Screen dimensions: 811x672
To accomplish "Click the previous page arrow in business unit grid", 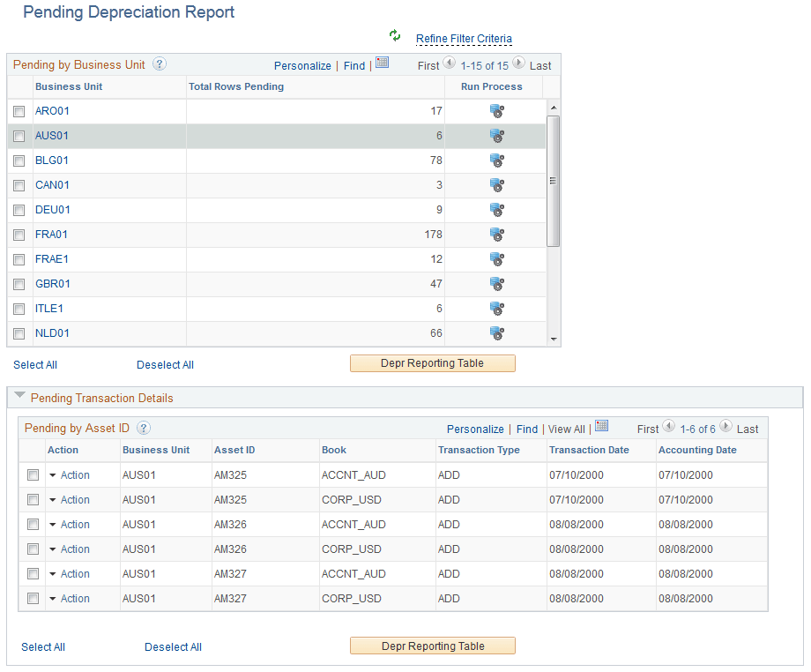I will click(x=448, y=64).
